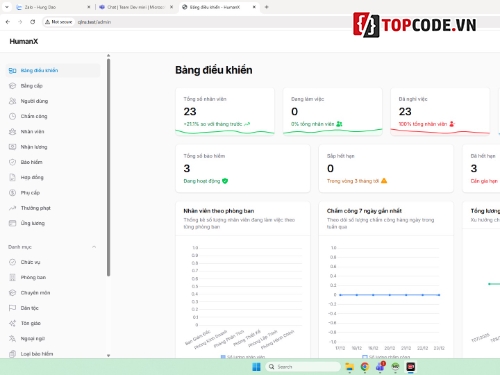Viewport: 500px width, 375px height.
Task: Open browser tab search dropdown arrow
Action: click(7, 7)
